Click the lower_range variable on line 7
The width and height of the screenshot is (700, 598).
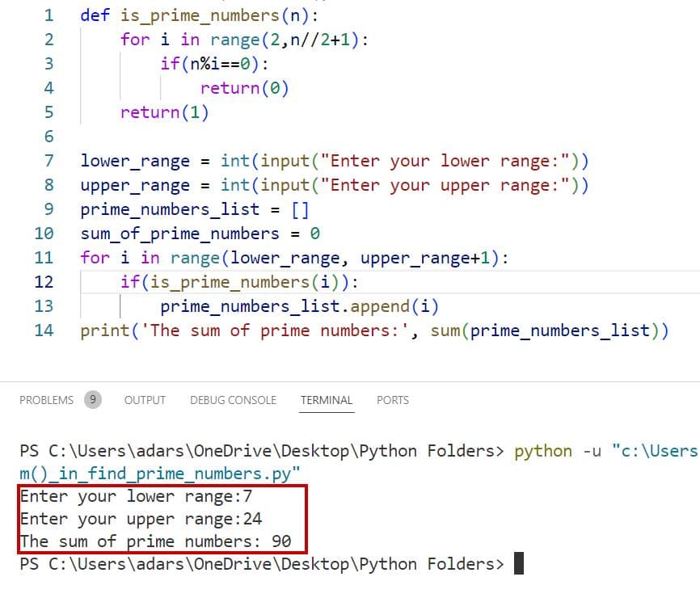point(134,161)
